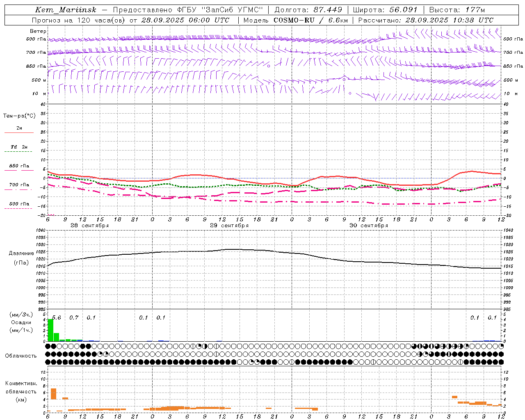Screen dimensions: 525x420
Task: Click the longitude value Долгота: 87.449
Action: click(x=308, y=10)
